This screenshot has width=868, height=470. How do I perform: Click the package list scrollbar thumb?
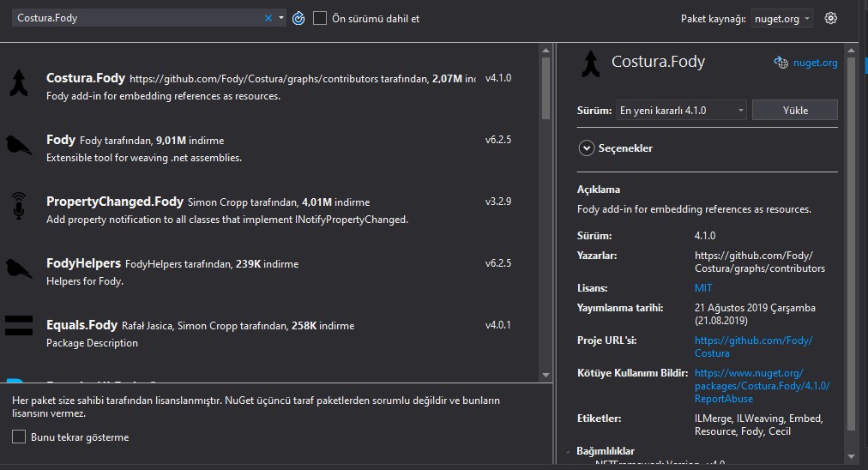tap(546, 88)
